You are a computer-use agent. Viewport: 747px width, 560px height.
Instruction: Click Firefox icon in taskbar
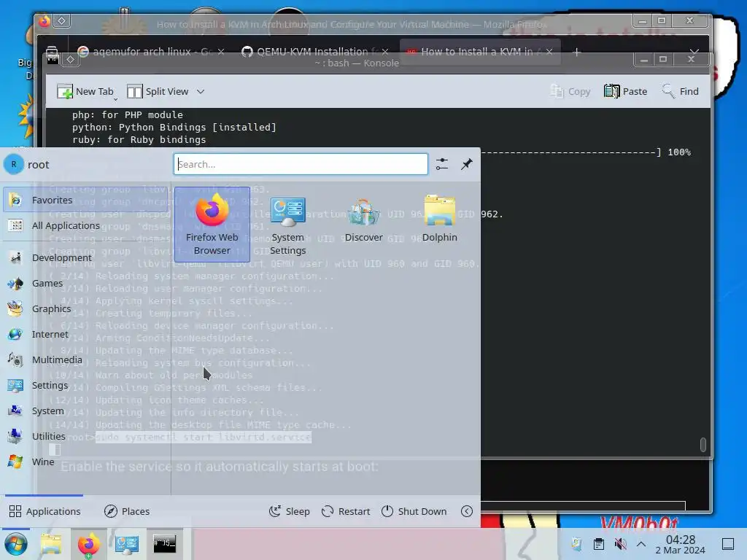click(x=89, y=544)
